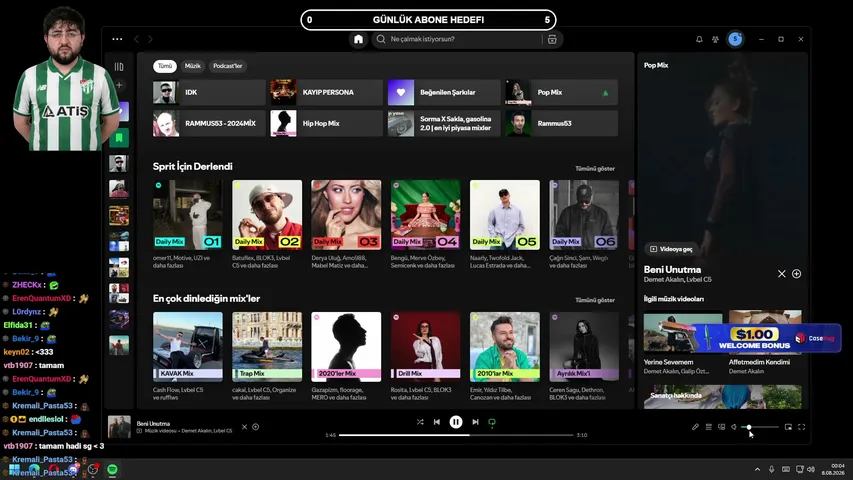Screen dimensions: 853x480
Task: Open Daily Mix 04 cover
Action: coord(425,215)
